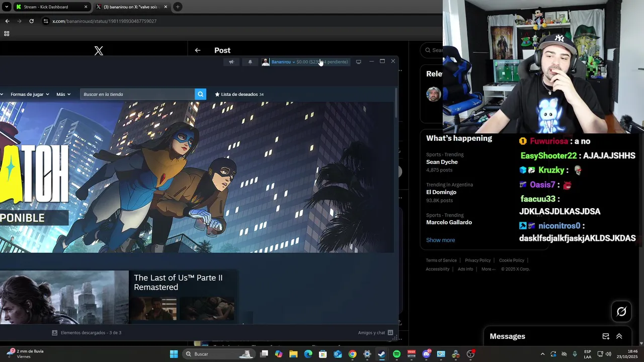Open 'El Domingo' trending topic
The width and height of the screenshot is (644, 362).
pyautogui.click(x=441, y=192)
